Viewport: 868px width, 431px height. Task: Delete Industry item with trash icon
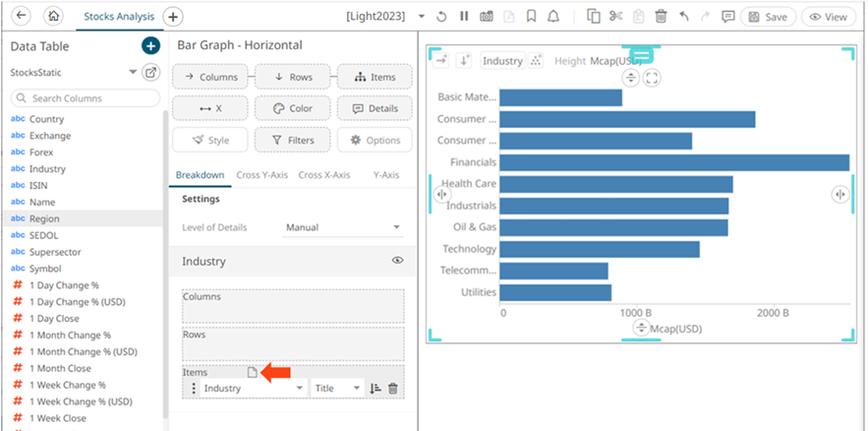(x=393, y=389)
